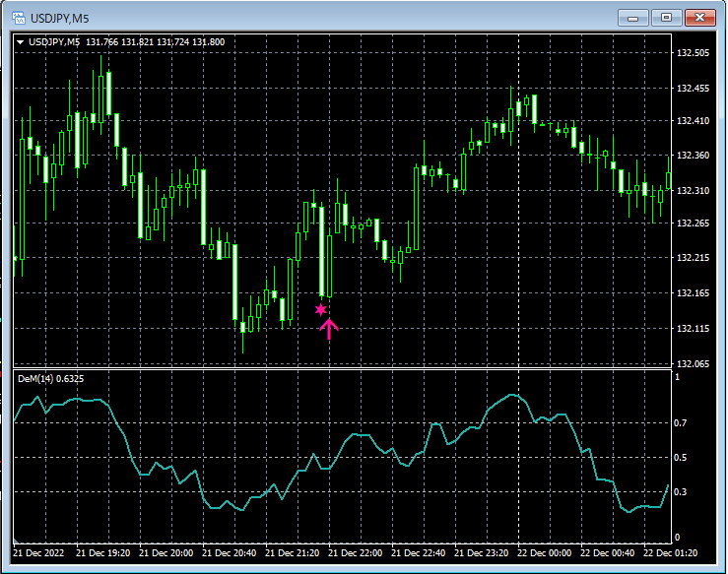Click the 22 Dec 01:20 time label

click(670, 553)
